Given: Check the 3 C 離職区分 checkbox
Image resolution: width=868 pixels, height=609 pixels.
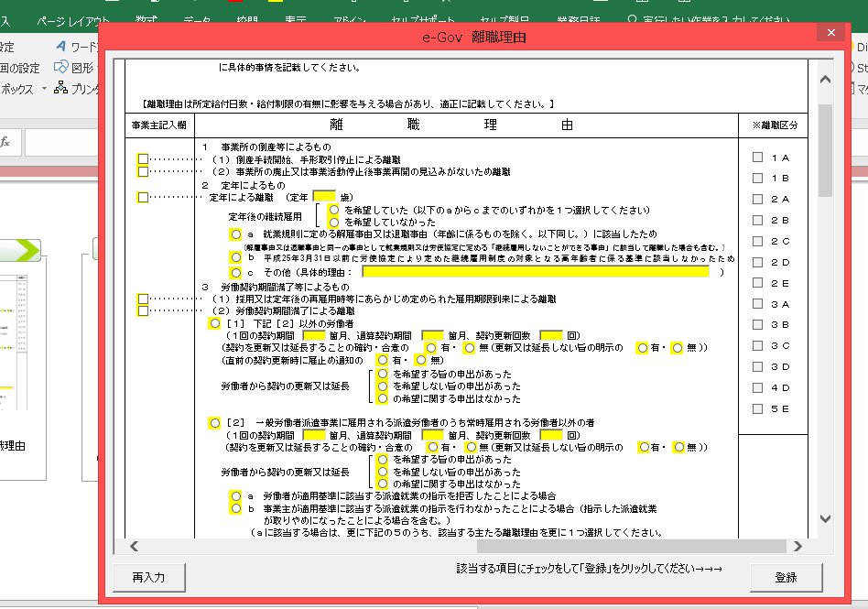Looking at the screenshot, I should tap(758, 346).
